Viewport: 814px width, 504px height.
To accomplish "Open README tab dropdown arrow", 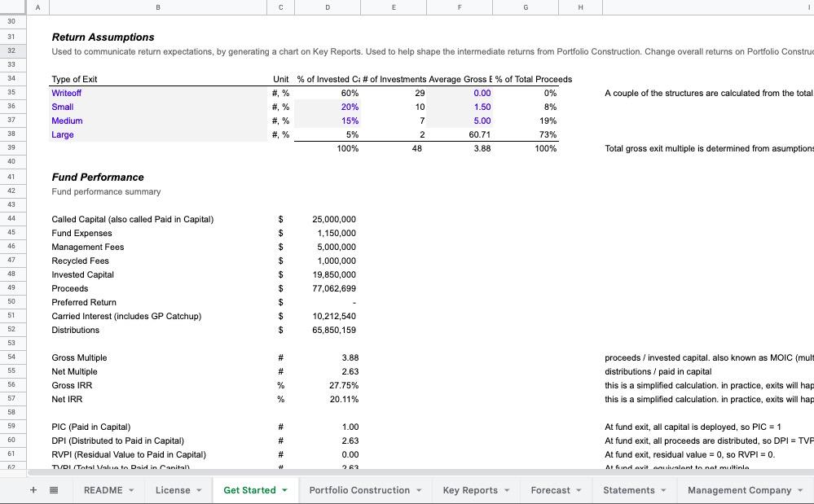I will 131,490.
